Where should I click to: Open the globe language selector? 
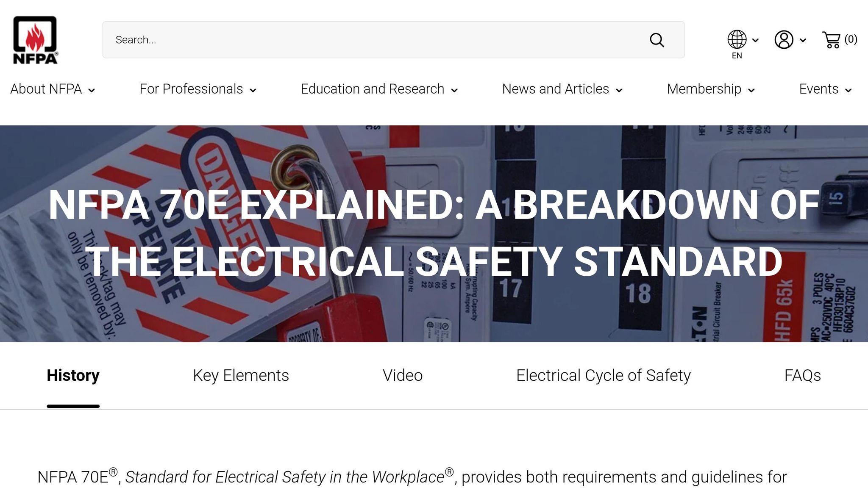coord(737,39)
